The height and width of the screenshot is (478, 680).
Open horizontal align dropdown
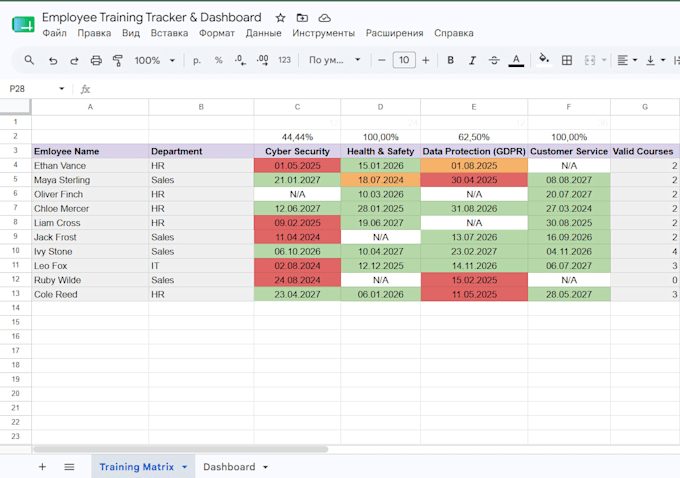pos(627,60)
